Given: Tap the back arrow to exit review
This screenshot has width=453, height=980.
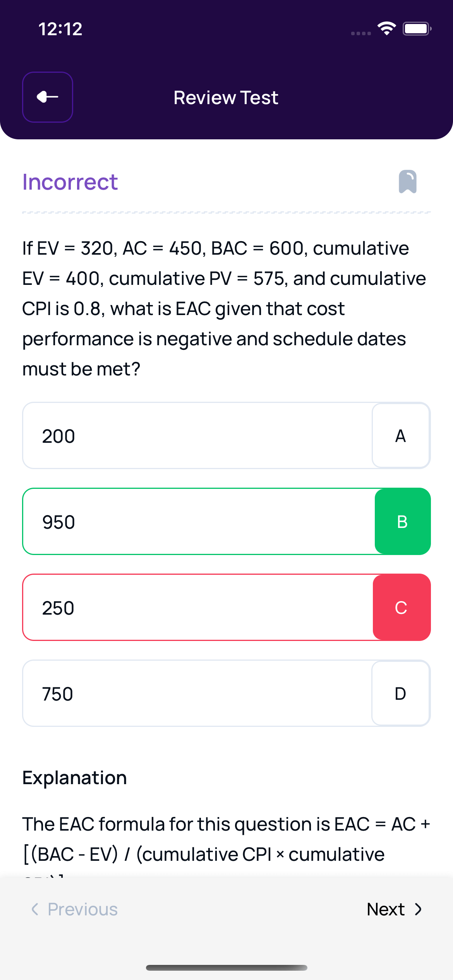Looking at the screenshot, I should pos(47,97).
